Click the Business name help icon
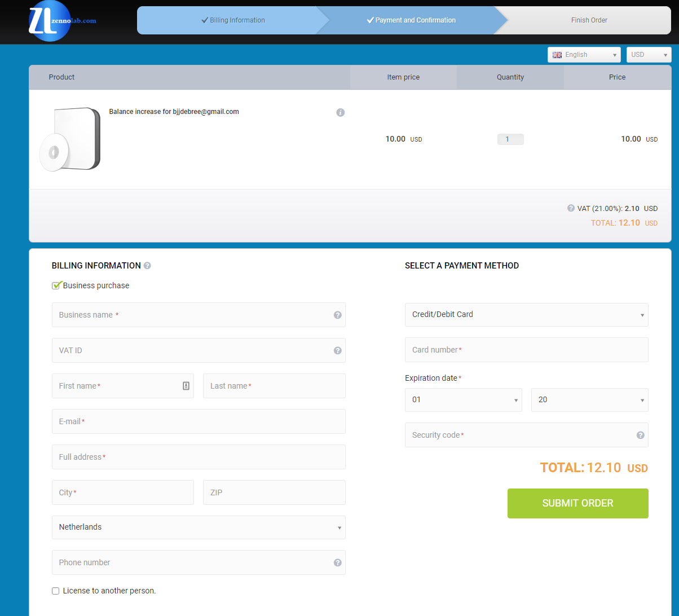Viewport: 679px width, 616px height. point(338,315)
